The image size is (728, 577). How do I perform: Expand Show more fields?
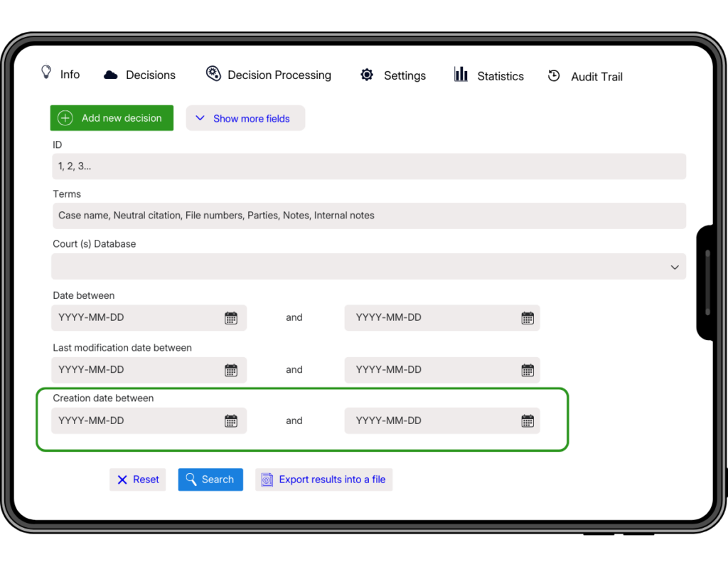[x=245, y=119]
